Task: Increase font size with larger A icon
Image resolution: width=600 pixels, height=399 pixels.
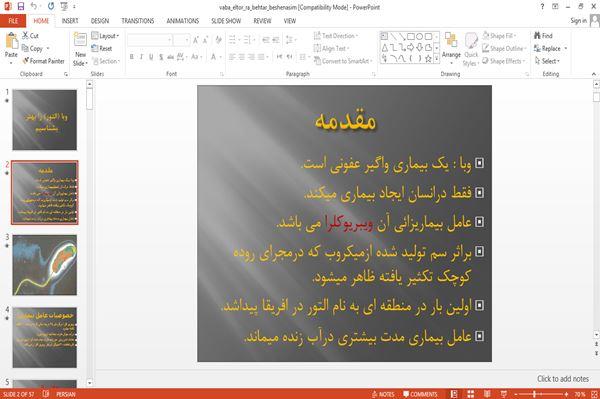Action: 196,40
